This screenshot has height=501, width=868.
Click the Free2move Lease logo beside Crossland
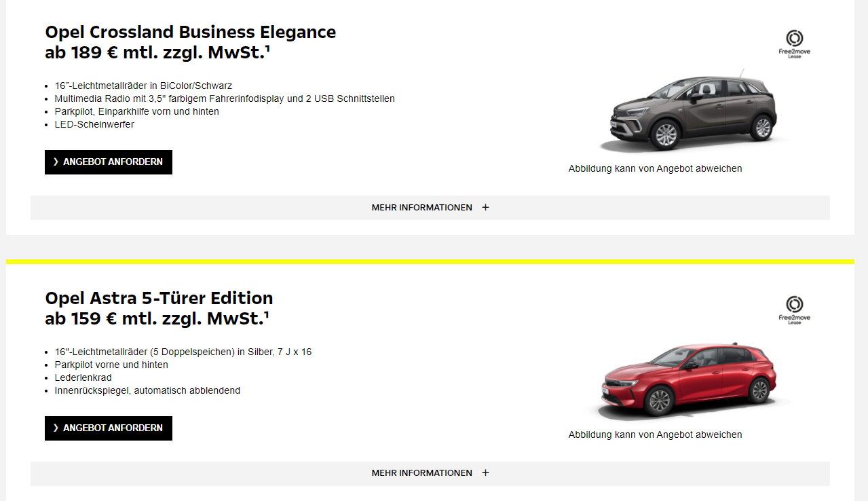pyautogui.click(x=794, y=43)
